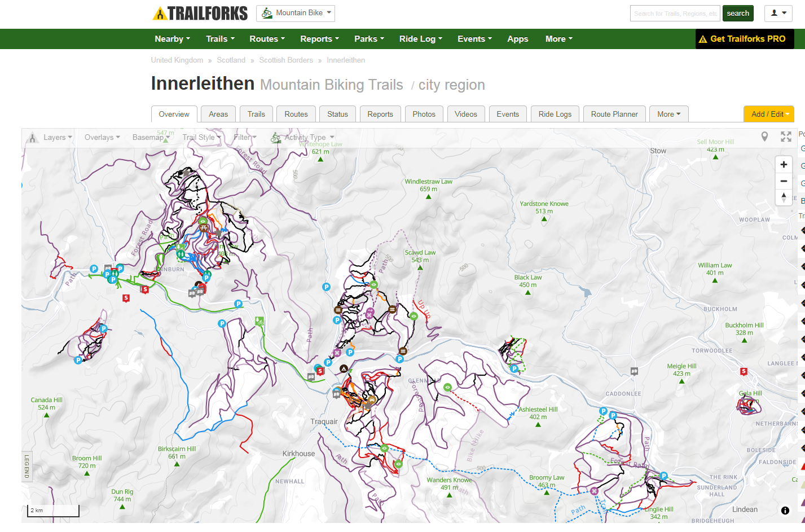This screenshot has height=532, width=805.
Task: Open the Reports navigation menu
Action: pyautogui.click(x=319, y=39)
